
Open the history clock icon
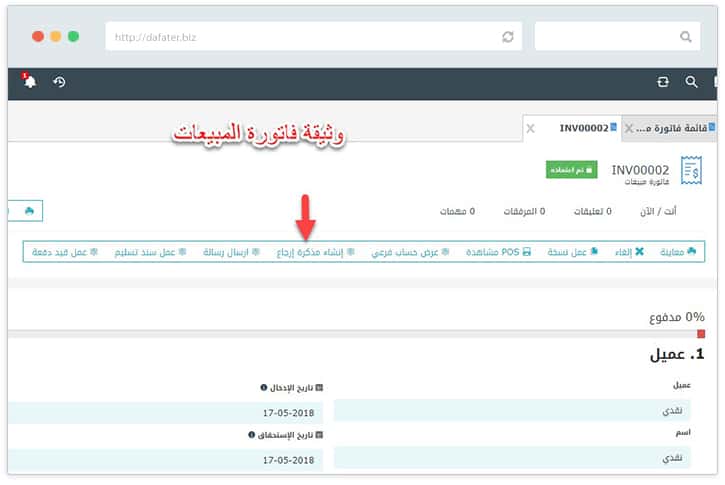coord(59,82)
